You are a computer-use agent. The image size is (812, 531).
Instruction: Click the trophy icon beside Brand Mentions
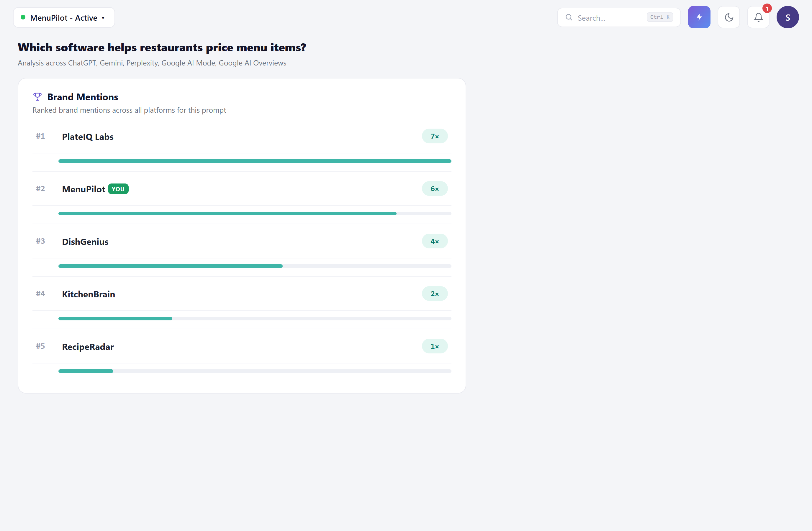[x=37, y=97]
